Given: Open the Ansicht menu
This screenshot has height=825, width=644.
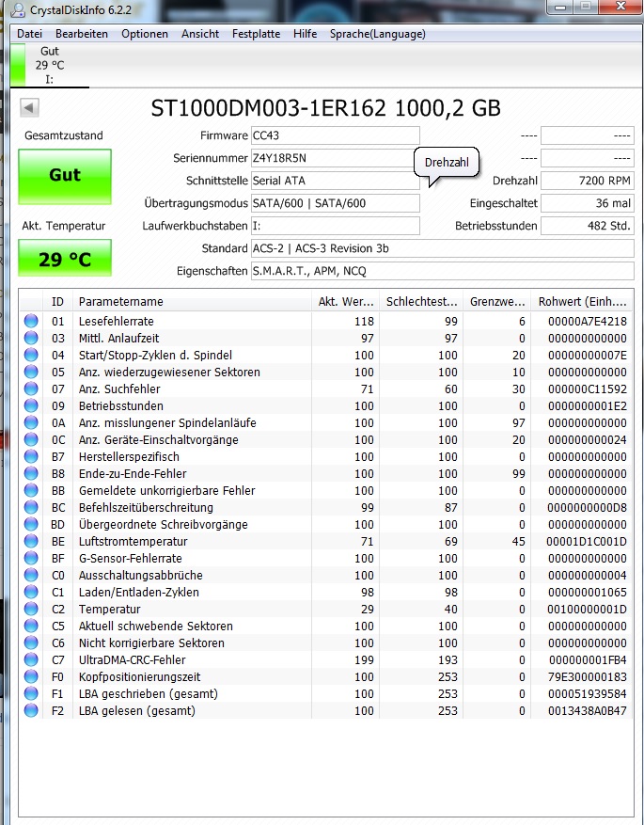Looking at the screenshot, I should pos(200,34).
